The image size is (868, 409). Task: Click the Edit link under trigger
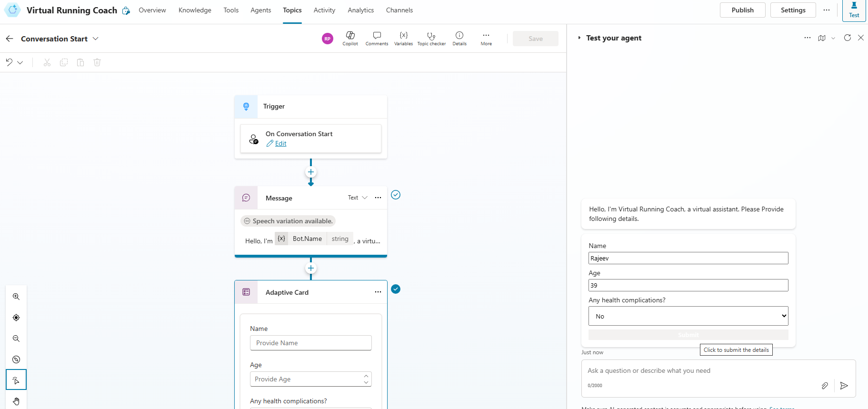pos(280,143)
